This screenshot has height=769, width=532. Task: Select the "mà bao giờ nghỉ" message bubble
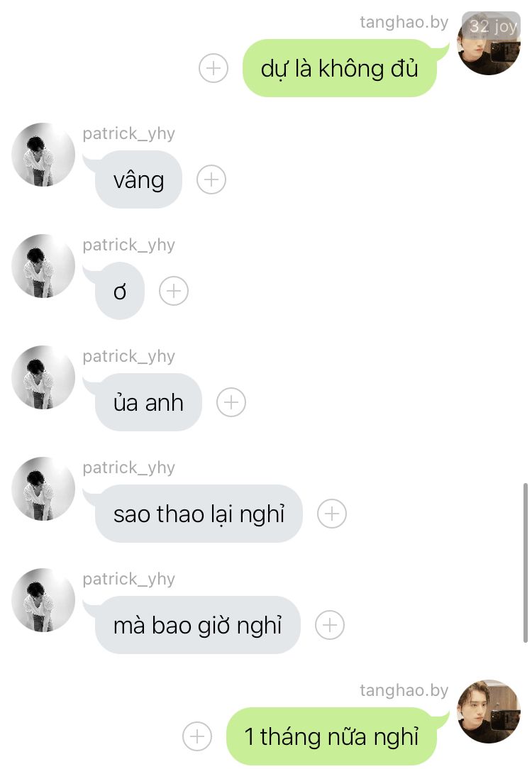click(198, 625)
